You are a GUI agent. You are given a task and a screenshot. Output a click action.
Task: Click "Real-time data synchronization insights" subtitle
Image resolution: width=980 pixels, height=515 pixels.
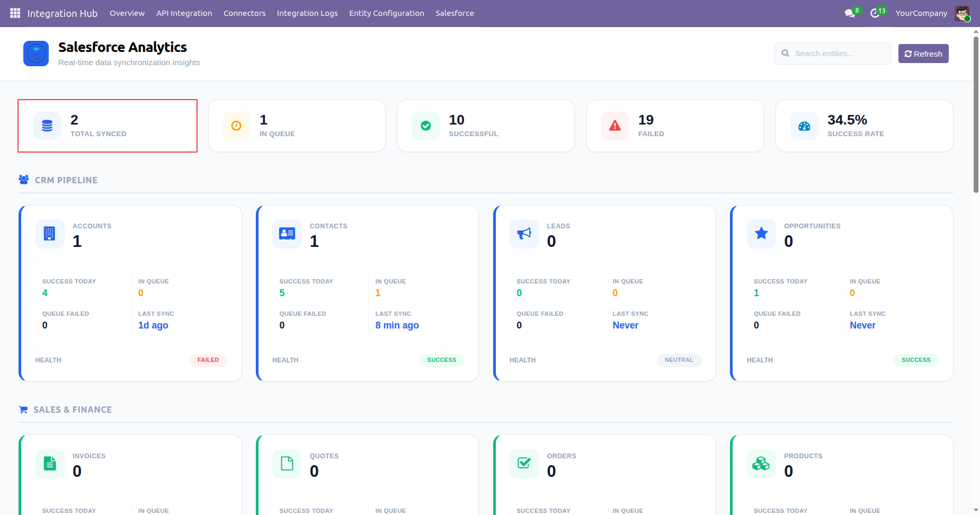[129, 63]
